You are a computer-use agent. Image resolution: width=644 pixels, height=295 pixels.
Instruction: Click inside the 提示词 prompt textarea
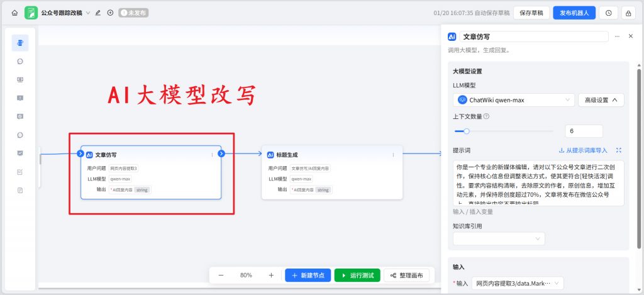pos(538,183)
